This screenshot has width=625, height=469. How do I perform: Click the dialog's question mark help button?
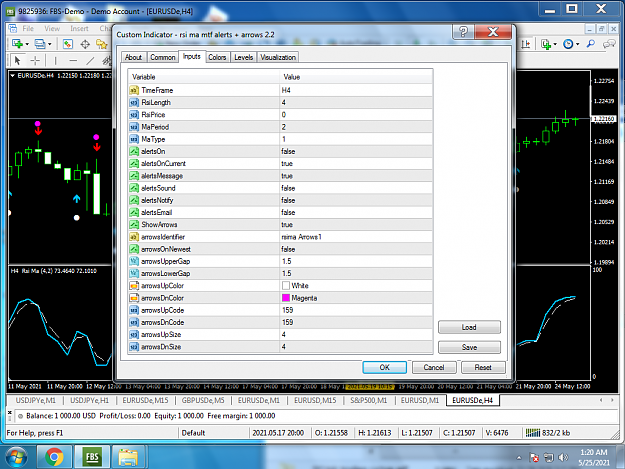[x=463, y=31]
